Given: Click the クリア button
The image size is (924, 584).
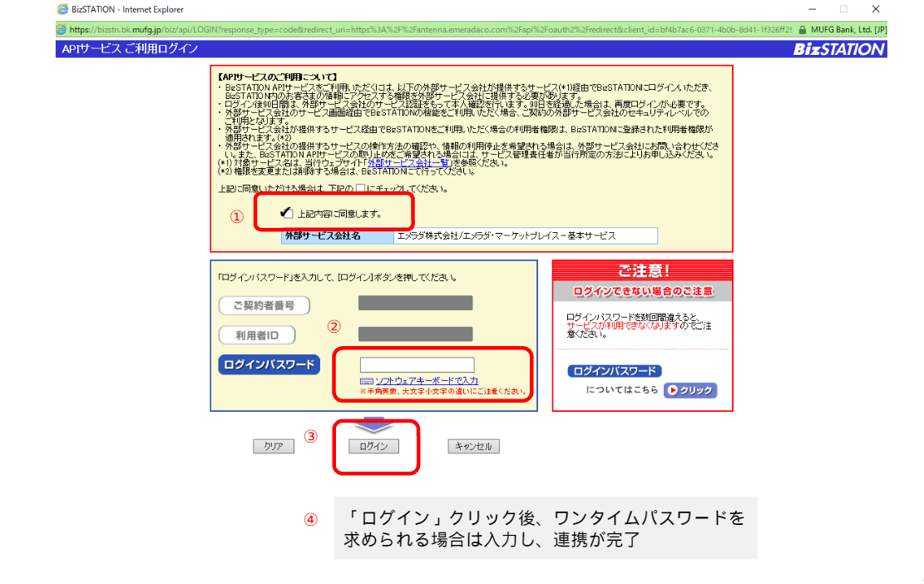Looking at the screenshot, I should [x=274, y=446].
